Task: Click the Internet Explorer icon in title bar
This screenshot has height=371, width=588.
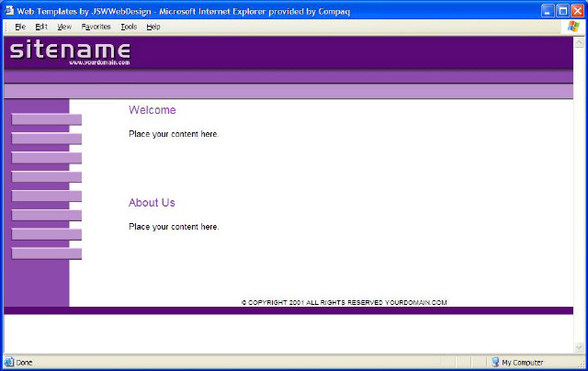Action: (9, 9)
